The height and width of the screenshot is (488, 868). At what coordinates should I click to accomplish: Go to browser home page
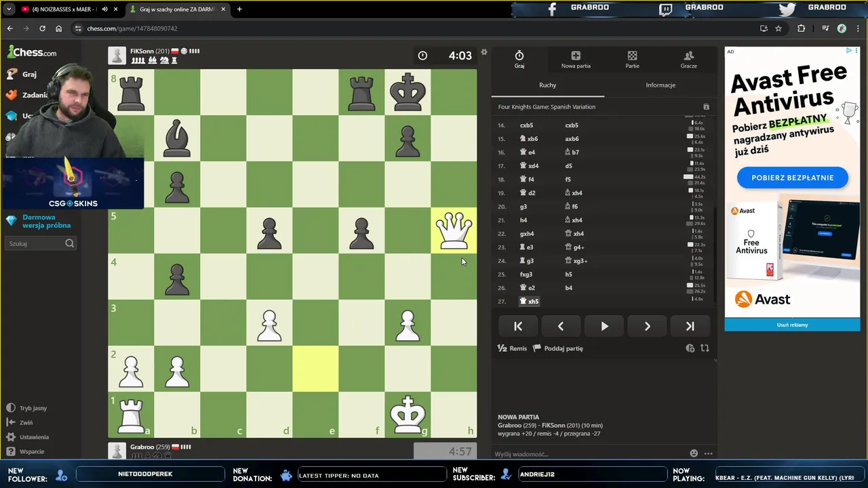(58, 28)
